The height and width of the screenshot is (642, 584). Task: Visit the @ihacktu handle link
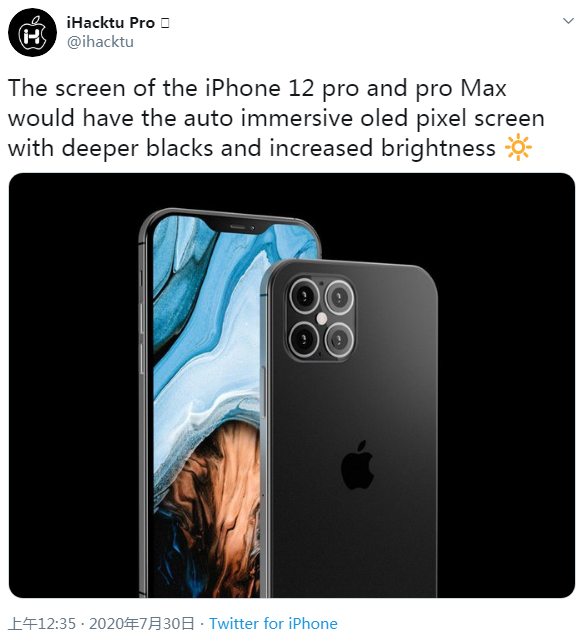click(x=100, y=42)
